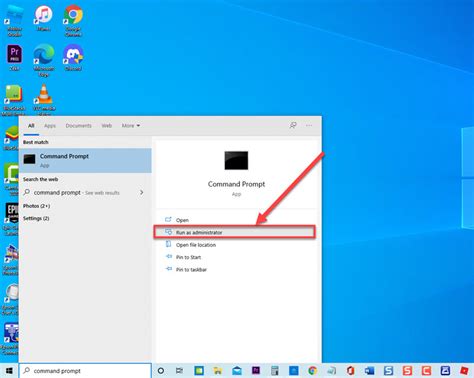
Task: Select the Adobe Premiere Pro desktop icon
Action: (14, 58)
